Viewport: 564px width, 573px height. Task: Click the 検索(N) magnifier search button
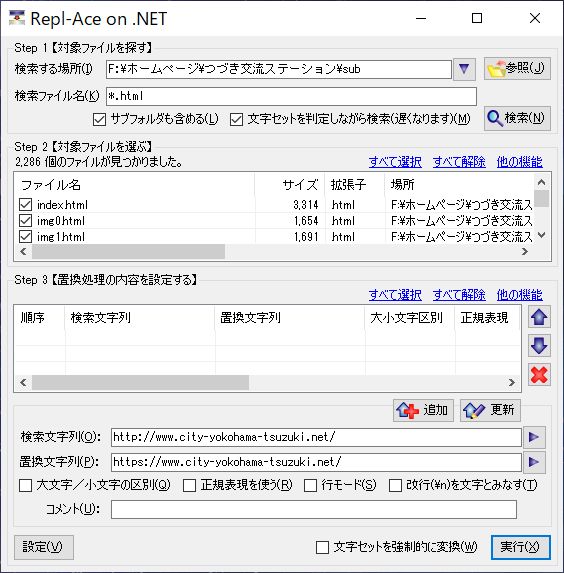coord(517,118)
